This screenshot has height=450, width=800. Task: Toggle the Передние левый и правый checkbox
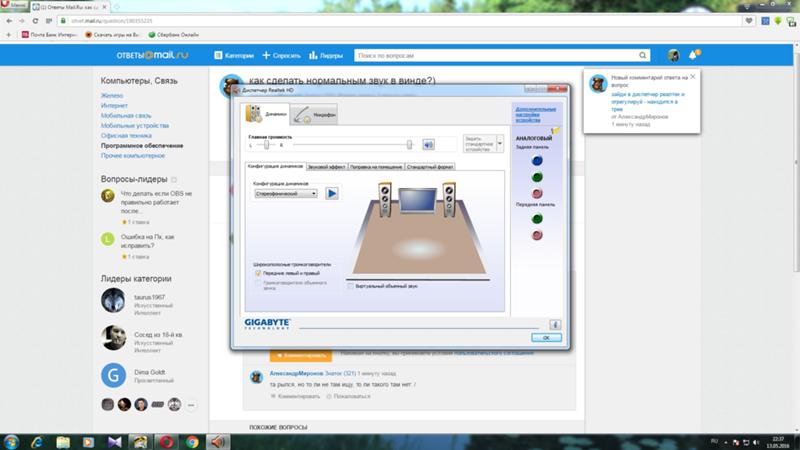[258, 273]
